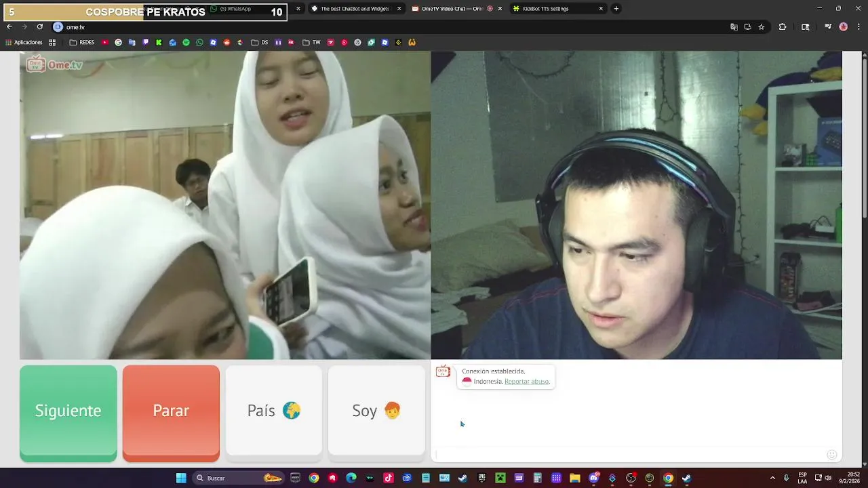This screenshot has height=488, width=868.
Task: Open the TW bookmarks folder
Action: (x=311, y=43)
